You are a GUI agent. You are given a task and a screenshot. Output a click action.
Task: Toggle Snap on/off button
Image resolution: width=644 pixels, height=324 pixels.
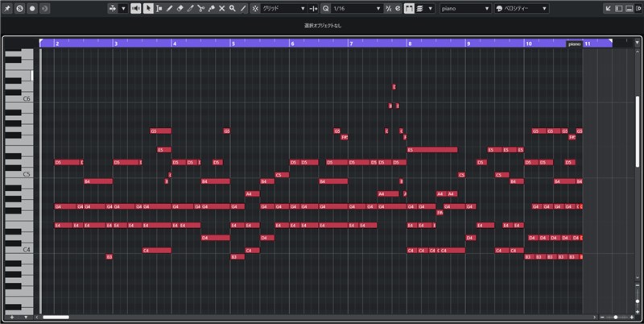pos(255,8)
